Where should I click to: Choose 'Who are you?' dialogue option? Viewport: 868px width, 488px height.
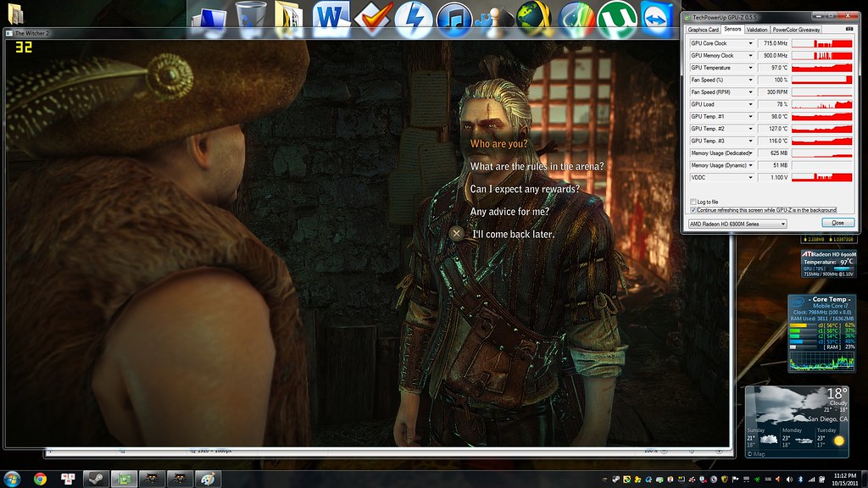pyautogui.click(x=498, y=144)
